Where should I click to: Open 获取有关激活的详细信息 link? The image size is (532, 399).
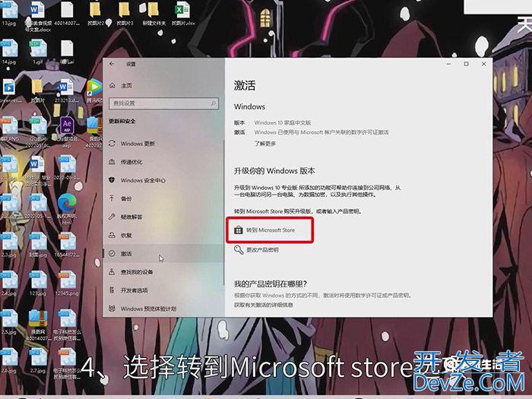pyautogui.click(x=263, y=305)
